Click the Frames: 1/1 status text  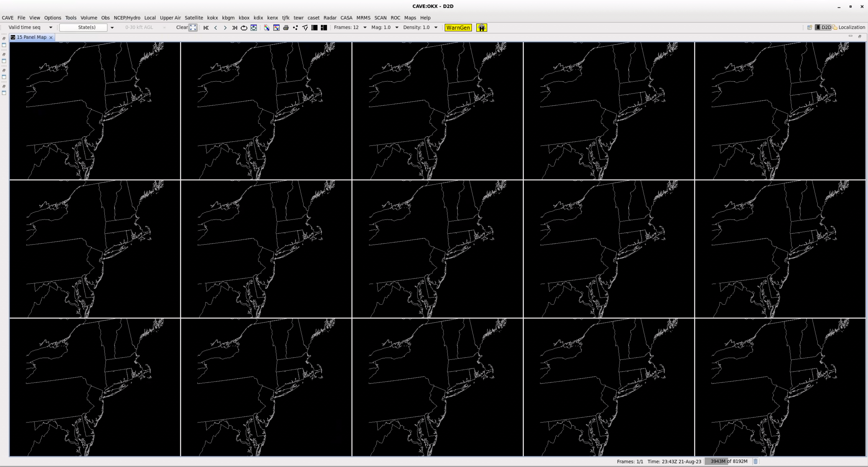pyautogui.click(x=630, y=462)
